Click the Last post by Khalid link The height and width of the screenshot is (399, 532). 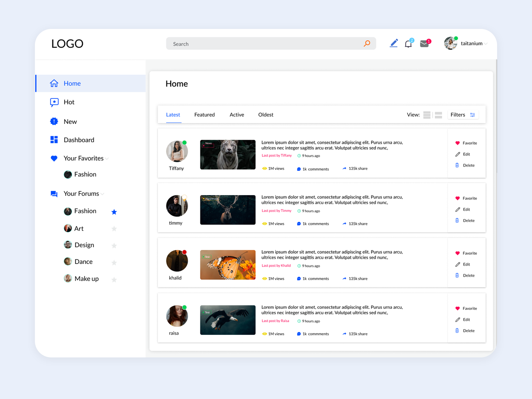click(x=276, y=266)
